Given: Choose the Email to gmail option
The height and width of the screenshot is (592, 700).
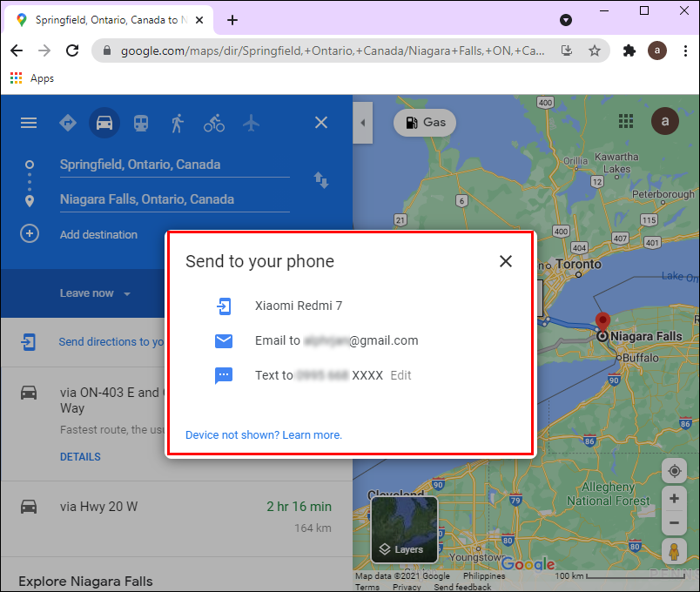Looking at the screenshot, I should point(316,340).
